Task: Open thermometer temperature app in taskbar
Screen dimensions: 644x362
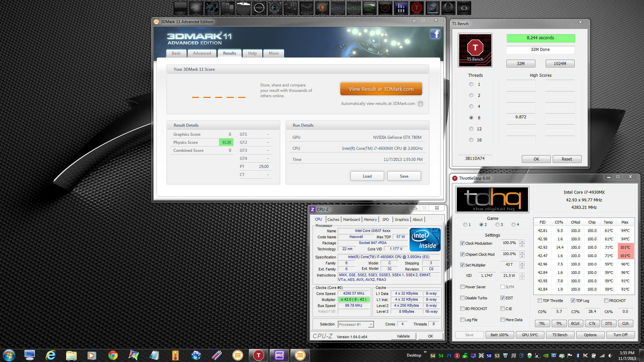Action: point(175,355)
